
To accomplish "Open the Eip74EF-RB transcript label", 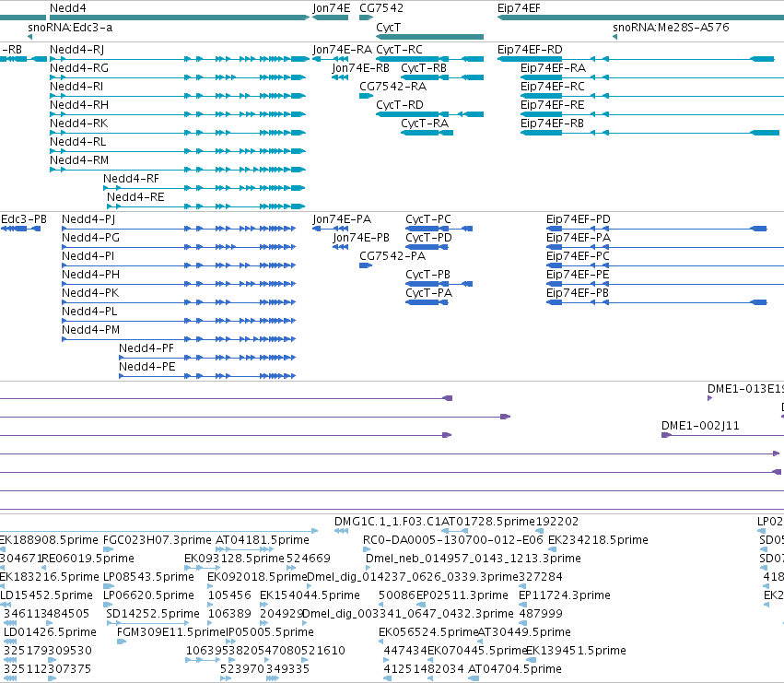I will click(x=552, y=124).
